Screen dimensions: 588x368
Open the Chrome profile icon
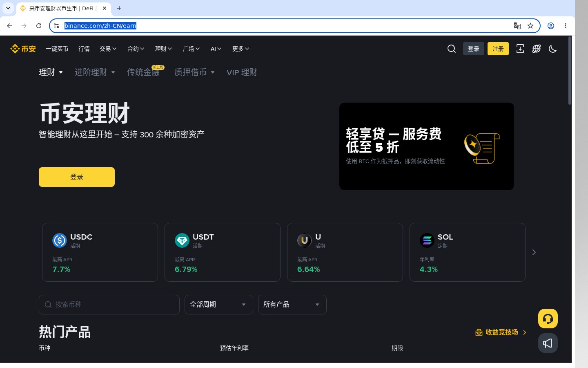(551, 26)
